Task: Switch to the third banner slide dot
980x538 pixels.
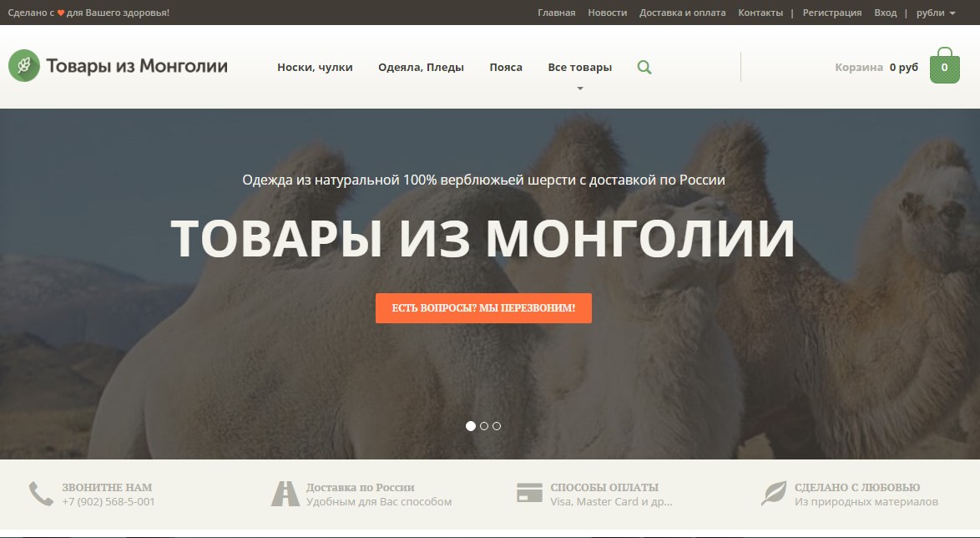Action: coord(497,426)
